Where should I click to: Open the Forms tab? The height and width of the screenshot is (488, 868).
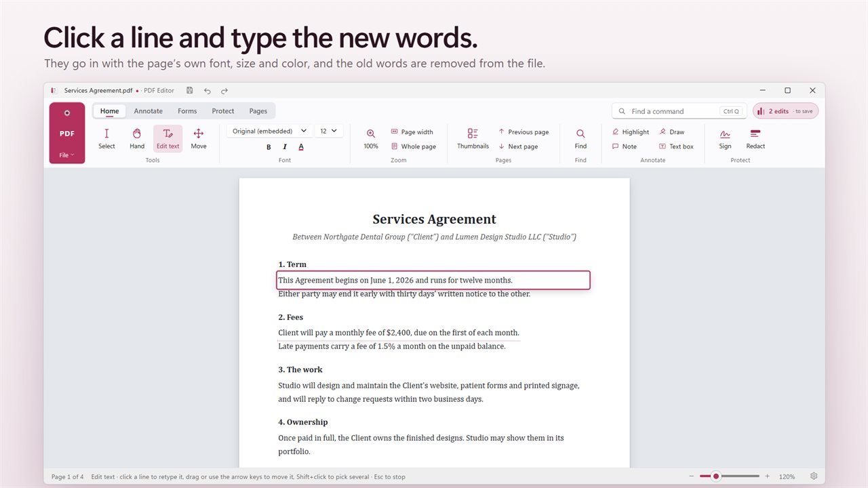(x=187, y=111)
